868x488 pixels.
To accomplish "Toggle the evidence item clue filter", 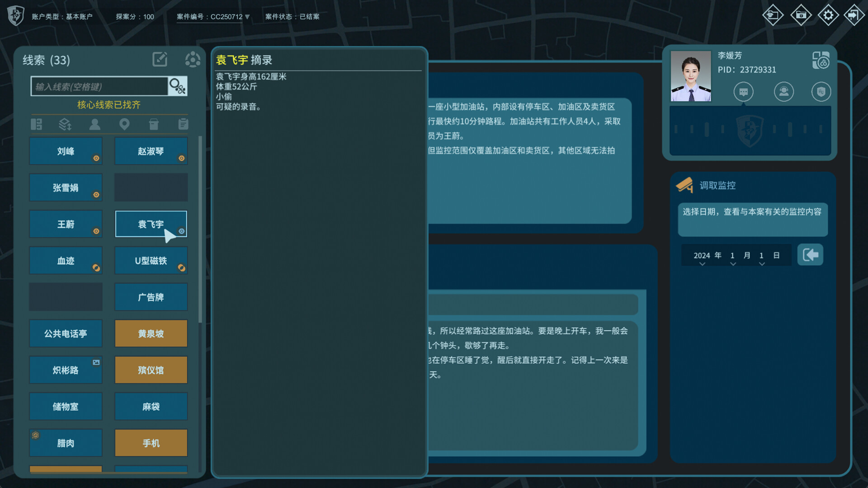I will click(x=154, y=124).
